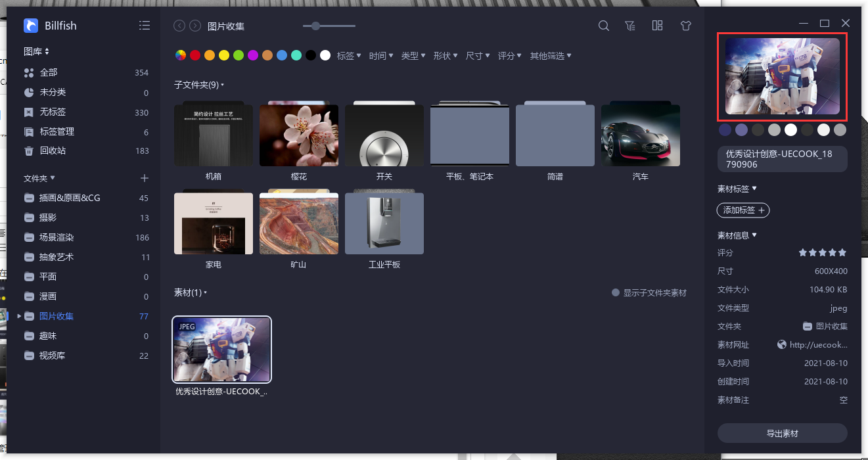The image size is (868, 460).
Task: Open the 形状 filter dropdown
Action: click(x=445, y=56)
